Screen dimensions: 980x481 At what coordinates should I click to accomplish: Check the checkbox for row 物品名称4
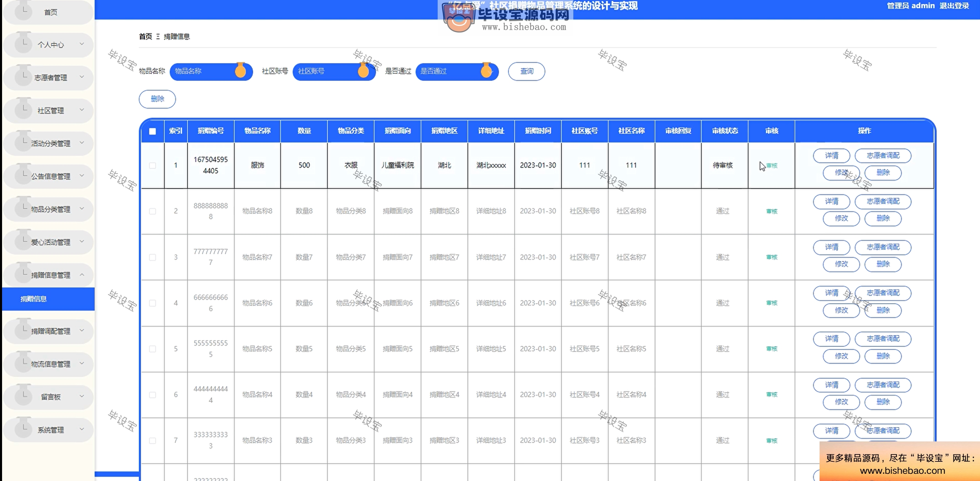coord(153,395)
